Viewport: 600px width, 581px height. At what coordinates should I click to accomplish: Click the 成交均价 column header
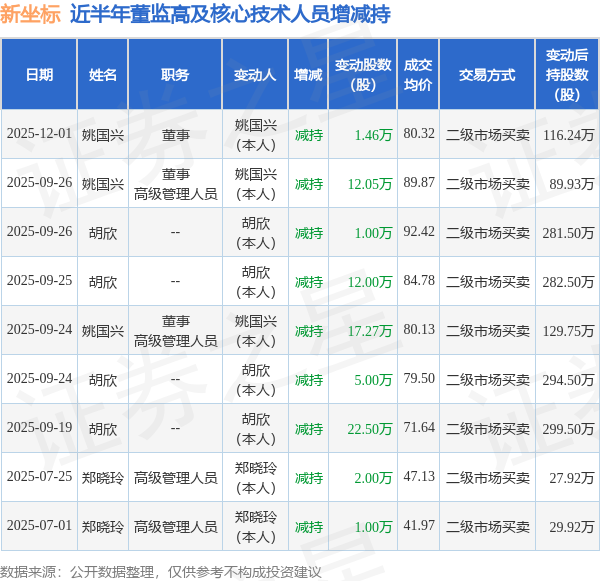pos(418,75)
